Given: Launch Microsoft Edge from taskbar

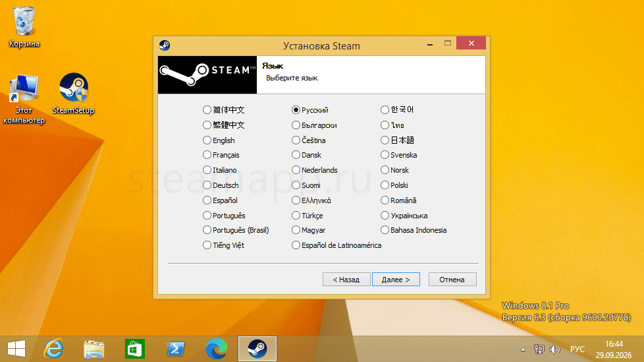Looking at the screenshot, I should point(217,349).
